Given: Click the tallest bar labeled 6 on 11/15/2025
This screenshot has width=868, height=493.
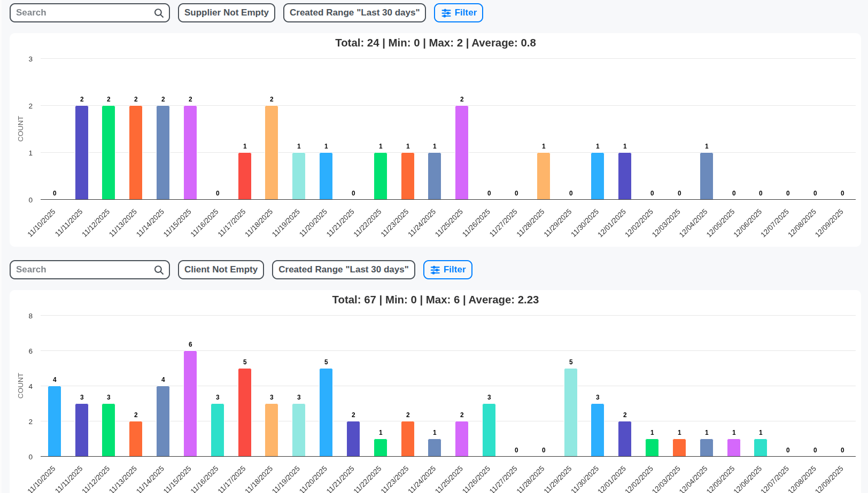Looking at the screenshot, I should pyautogui.click(x=190, y=403).
